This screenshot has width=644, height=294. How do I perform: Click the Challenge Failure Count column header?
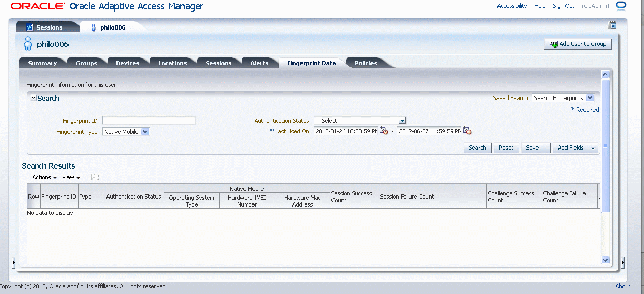pyautogui.click(x=570, y=197)
